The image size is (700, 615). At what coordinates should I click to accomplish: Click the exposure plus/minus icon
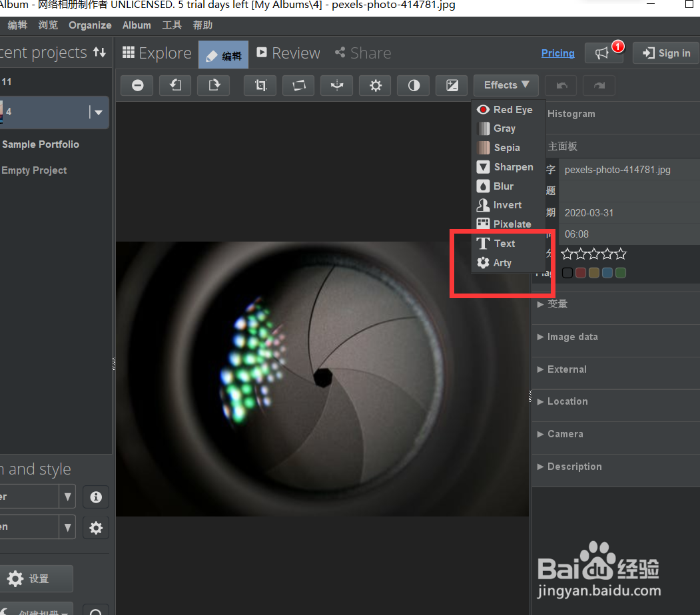(x=452, y=85)
